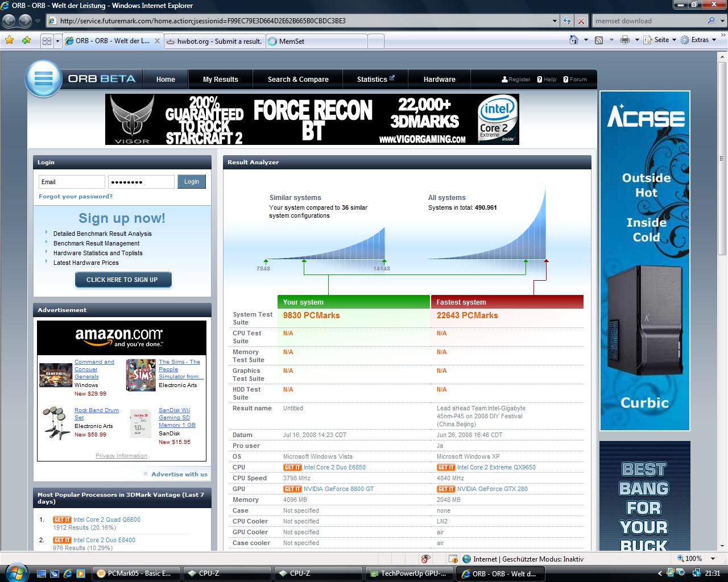This screenshot has width=728, height=582.
Task: Click the Windows Start orb
Action: tap(15, 572)
